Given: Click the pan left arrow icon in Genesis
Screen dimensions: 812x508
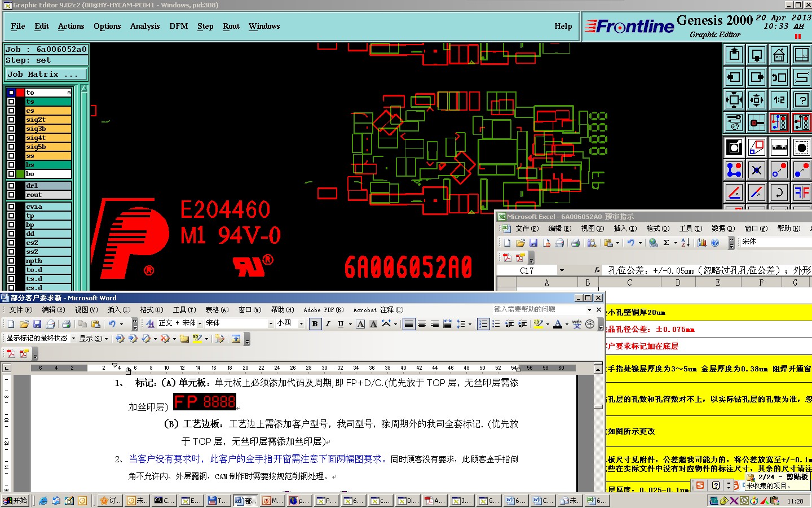Looking at the screenshot, I should pyautogui.click(x=734, y=77).
